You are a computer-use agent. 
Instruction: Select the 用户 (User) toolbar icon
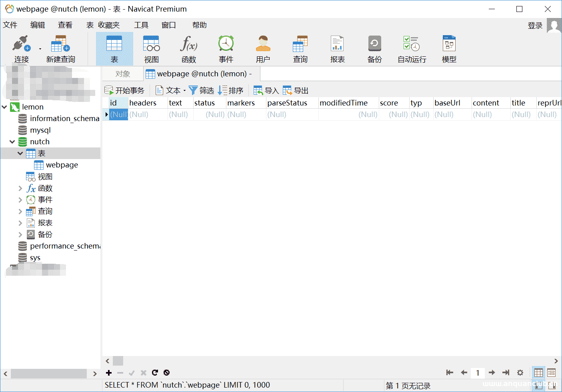[263, 49]
